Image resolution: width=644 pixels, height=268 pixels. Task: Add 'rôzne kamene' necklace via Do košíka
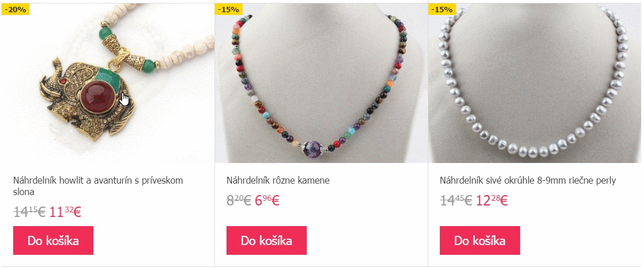point(267,240)
